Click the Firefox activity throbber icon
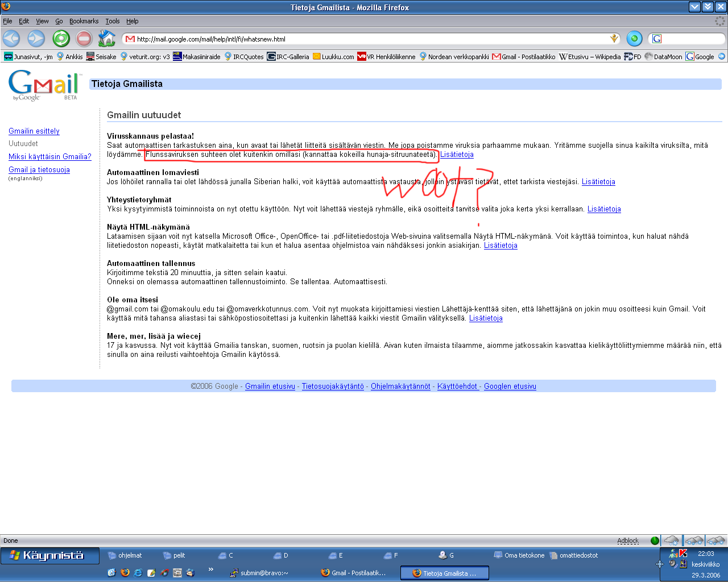Viewport: 728px width, 582px height. [720, 21]
